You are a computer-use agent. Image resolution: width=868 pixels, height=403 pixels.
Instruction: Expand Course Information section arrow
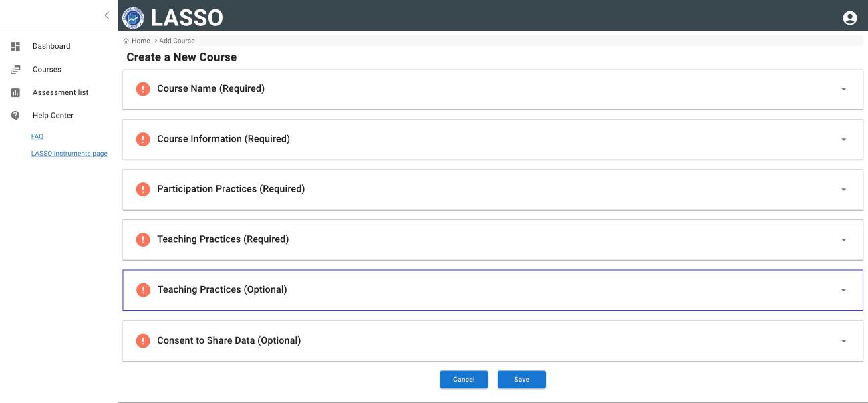click(x=843, y=140)
